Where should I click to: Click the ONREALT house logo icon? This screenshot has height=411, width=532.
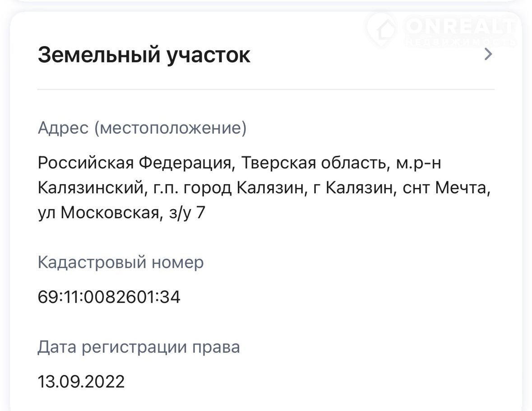[x=382, y=28]
